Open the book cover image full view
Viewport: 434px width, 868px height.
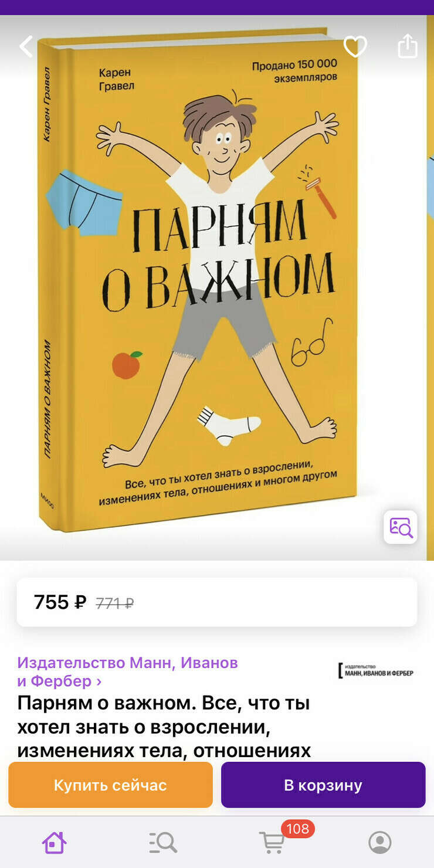tap(199, 282)
